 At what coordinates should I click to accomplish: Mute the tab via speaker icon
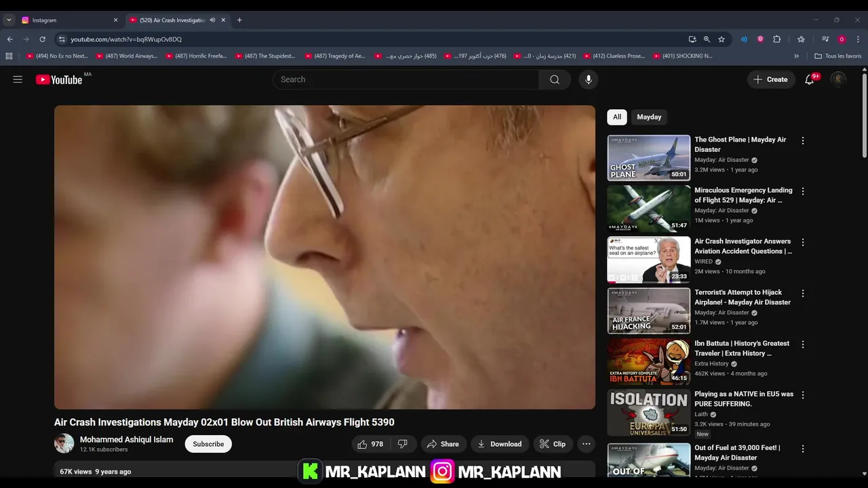pos(212,20)
